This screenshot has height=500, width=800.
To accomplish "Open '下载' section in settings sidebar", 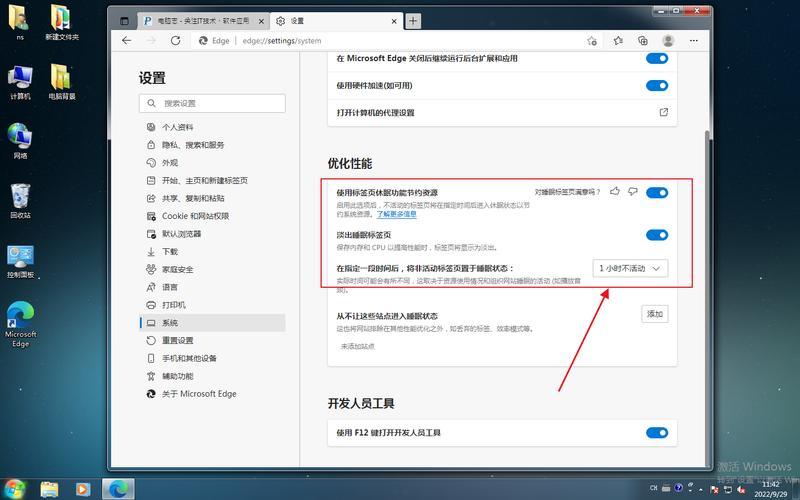I will (170, 252).
